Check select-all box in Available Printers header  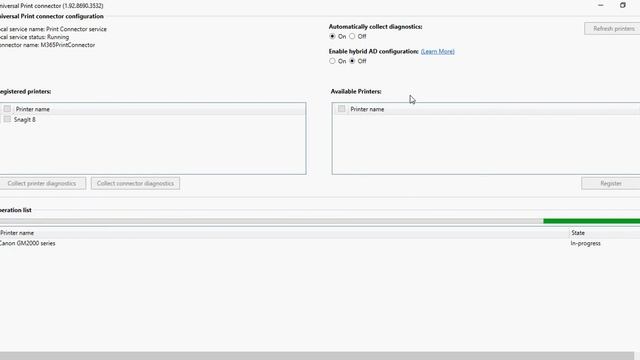(342, 109)
